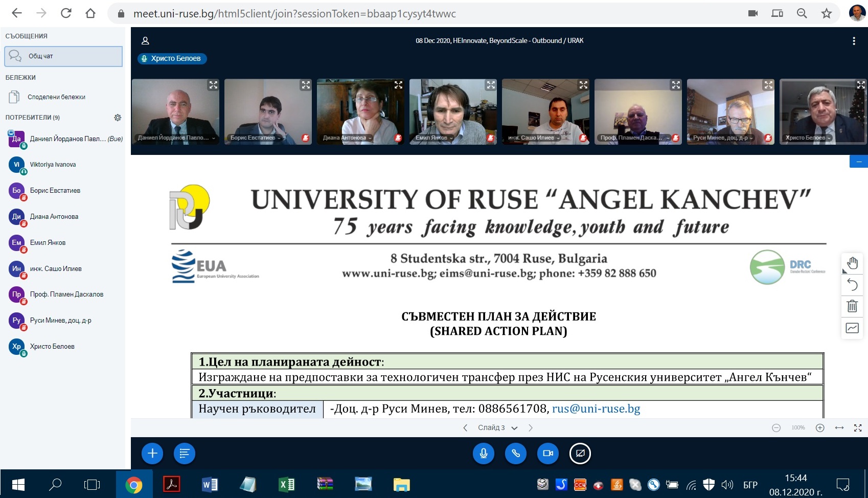The image size is (868, 498).
Task: Zoom in presentation with plus button
Action: point(820,428)
